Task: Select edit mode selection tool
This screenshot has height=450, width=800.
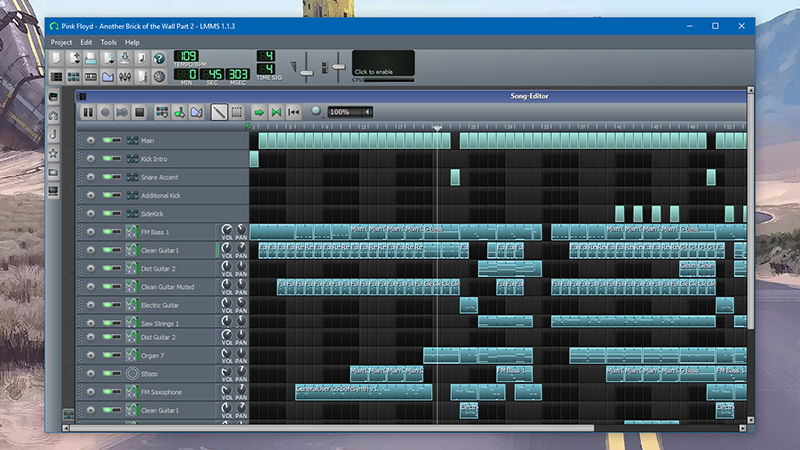Action: [x=236, y=112]
